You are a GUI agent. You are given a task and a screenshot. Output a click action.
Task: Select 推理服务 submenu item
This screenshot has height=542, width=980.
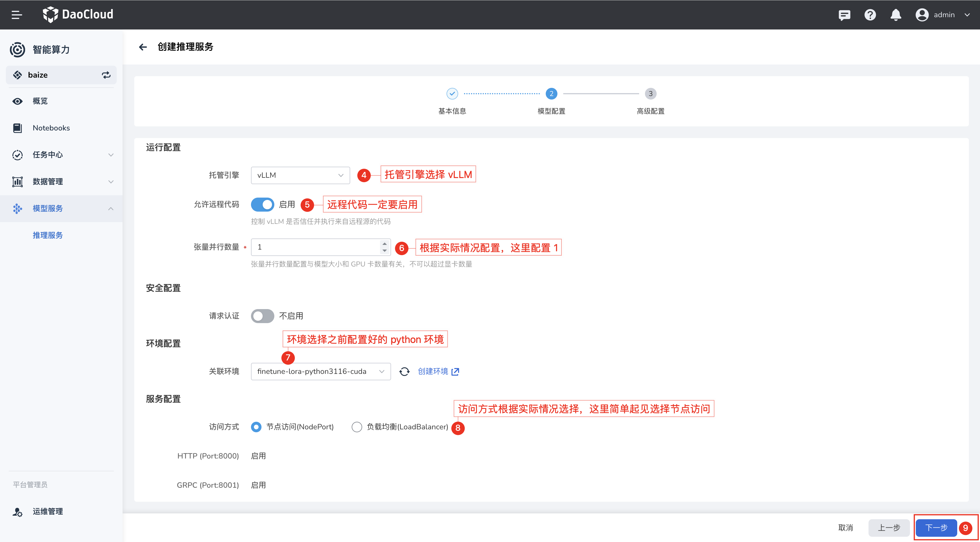(x=48, y=235)
